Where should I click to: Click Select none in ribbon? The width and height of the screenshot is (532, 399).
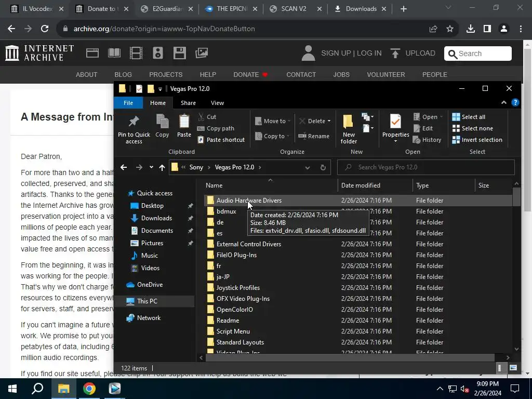coord(472,128)
